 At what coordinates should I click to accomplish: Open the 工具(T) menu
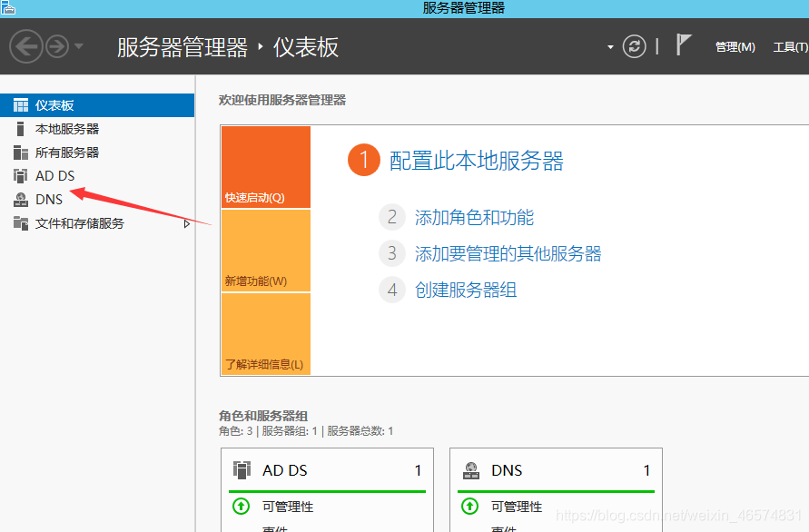(791, 47)
